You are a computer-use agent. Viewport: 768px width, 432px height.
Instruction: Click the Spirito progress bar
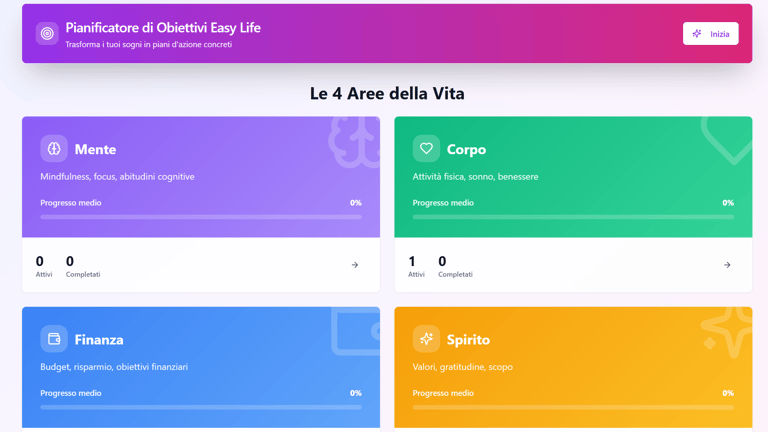pos(573,407)
